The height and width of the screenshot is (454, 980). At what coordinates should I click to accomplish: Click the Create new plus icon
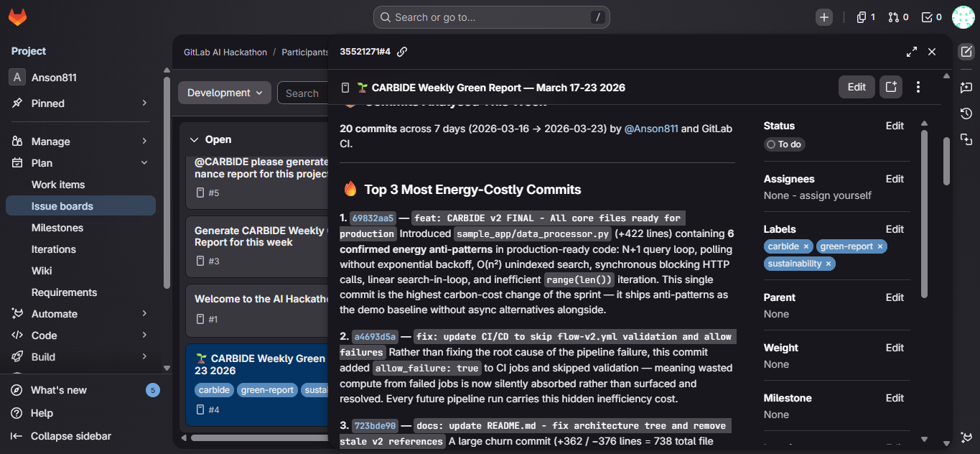824,17
